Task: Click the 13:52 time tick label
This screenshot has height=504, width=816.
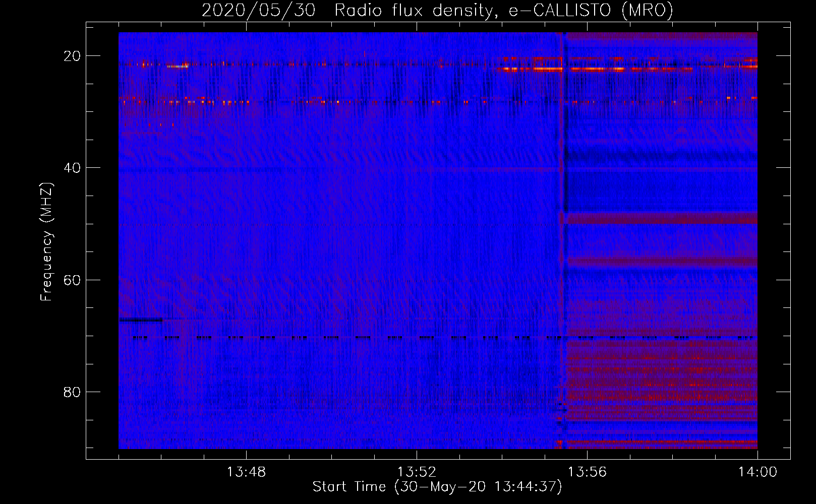Action: pos(417,472)
